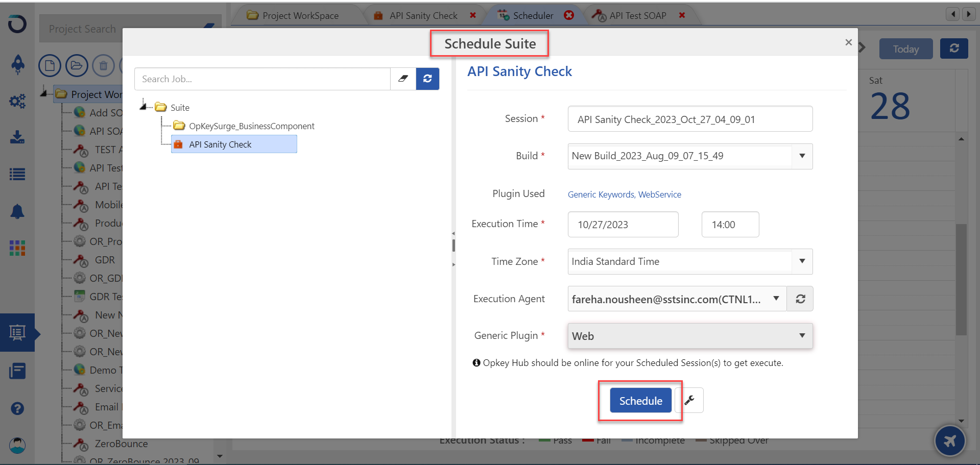Close the API Test SOAP tab
This screenshot has height=465, width=980.
tap(682, 15)
